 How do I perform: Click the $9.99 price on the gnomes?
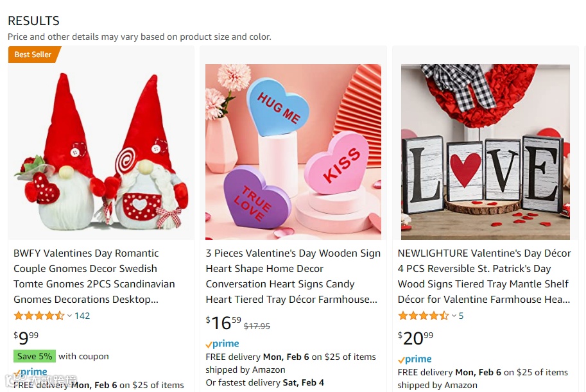point(26,337)
